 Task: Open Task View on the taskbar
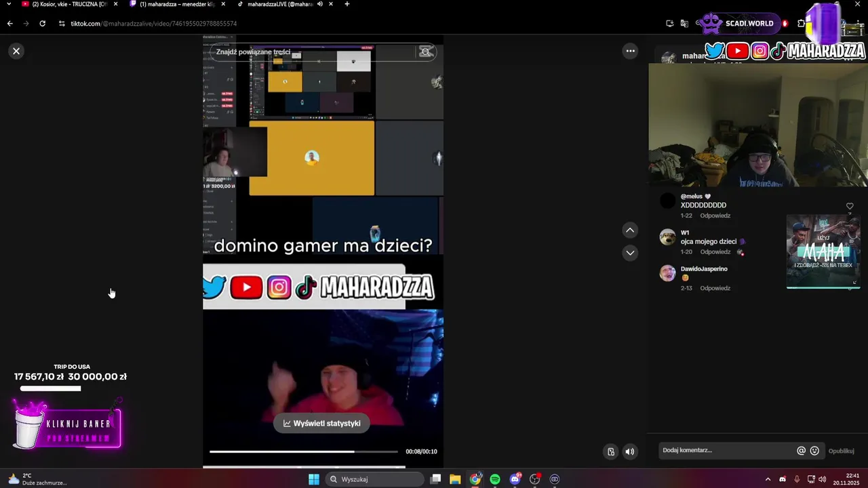pyautogui.click(x=436, y=479)
